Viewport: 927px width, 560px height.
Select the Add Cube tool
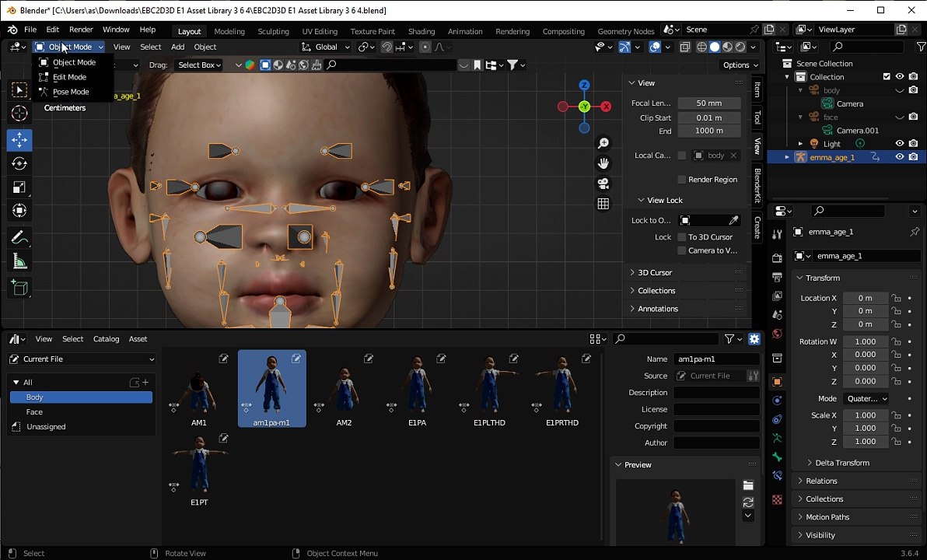[19, 288]
